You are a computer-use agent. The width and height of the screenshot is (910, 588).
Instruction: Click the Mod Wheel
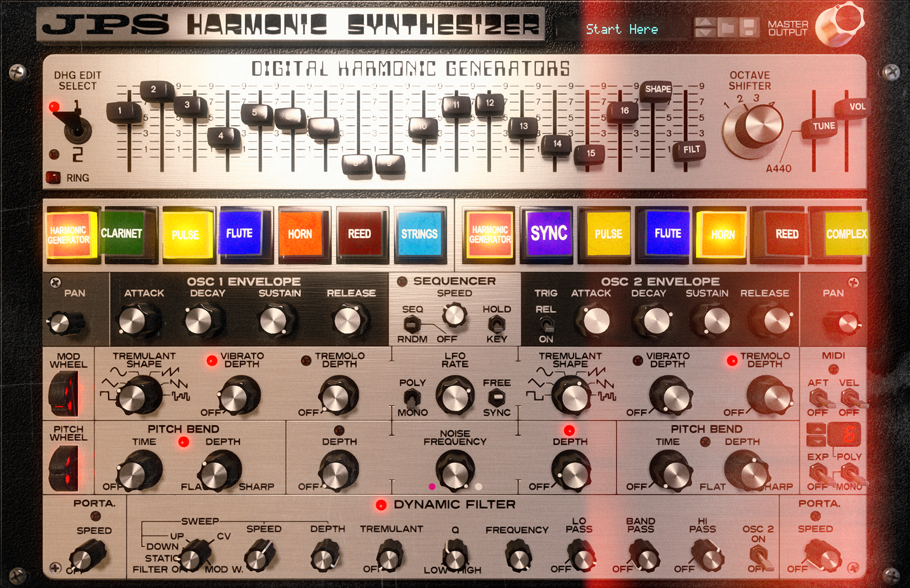(65, 393)
